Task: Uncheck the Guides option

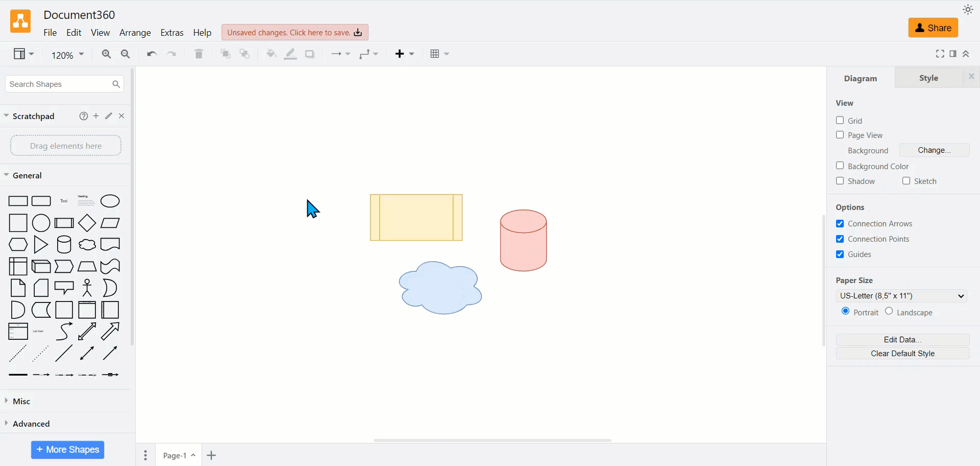Action: click(840, 254)
